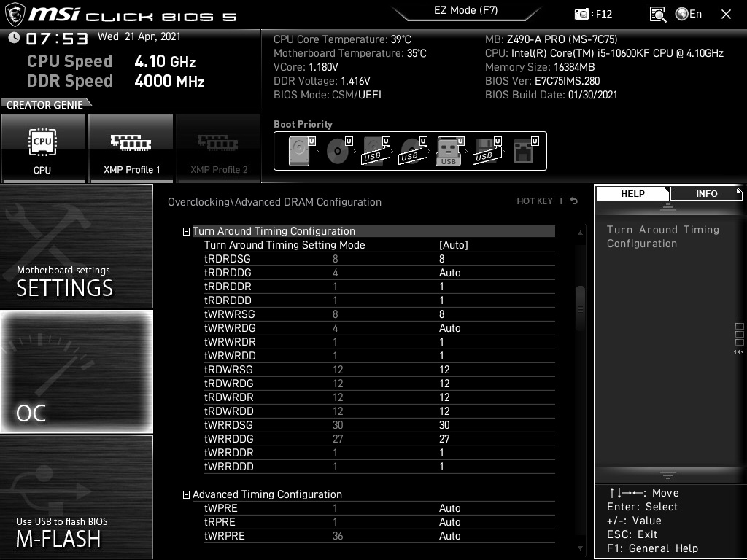Edit the tRDRDSG value field

pos(441,259)
